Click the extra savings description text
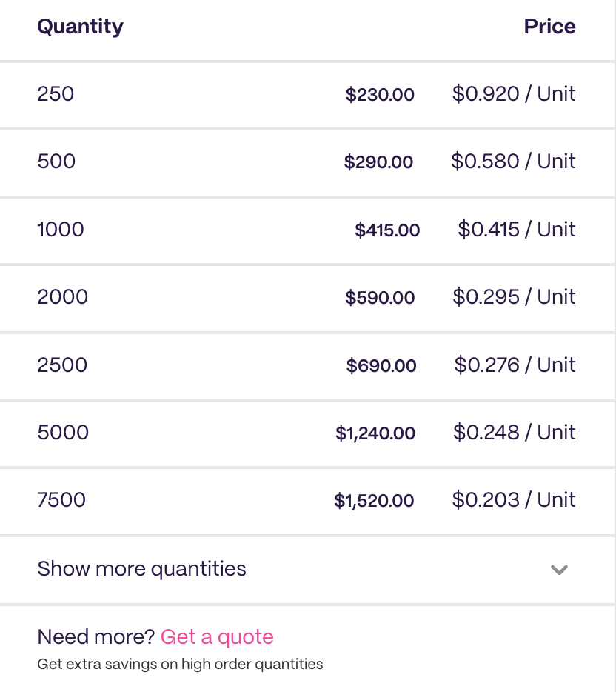This screenshot has height=692, width=616. coord(180,664)
